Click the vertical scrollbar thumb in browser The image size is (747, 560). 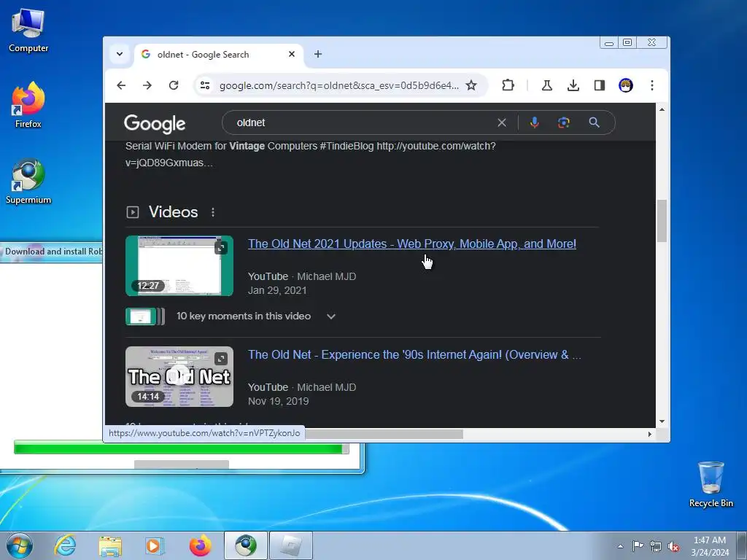[x=662, y=221]
